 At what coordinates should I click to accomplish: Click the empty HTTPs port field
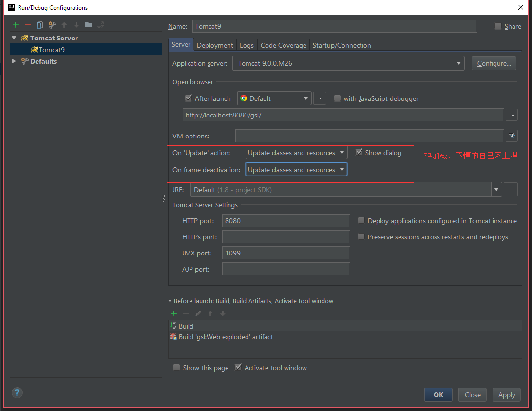(286, 237)
